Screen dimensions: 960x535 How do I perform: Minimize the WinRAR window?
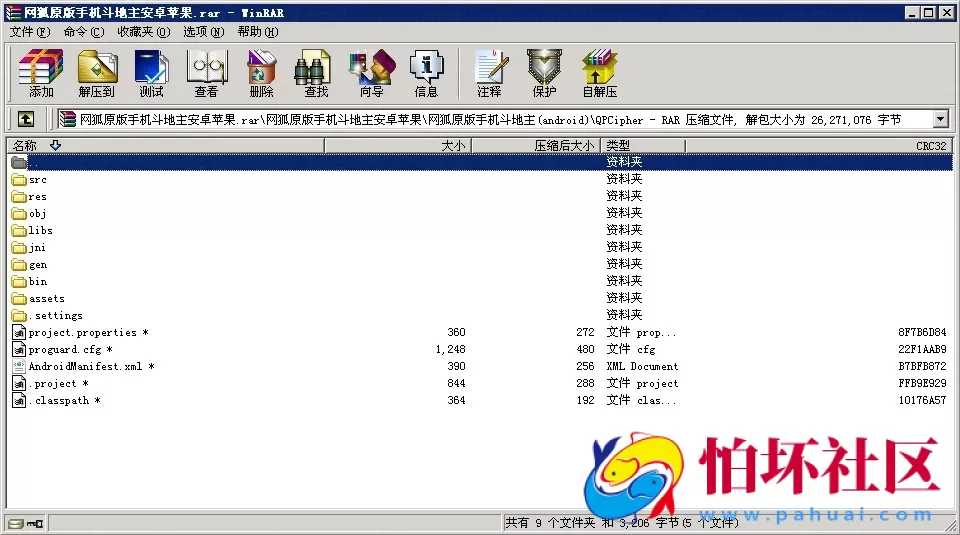point(912,12)
